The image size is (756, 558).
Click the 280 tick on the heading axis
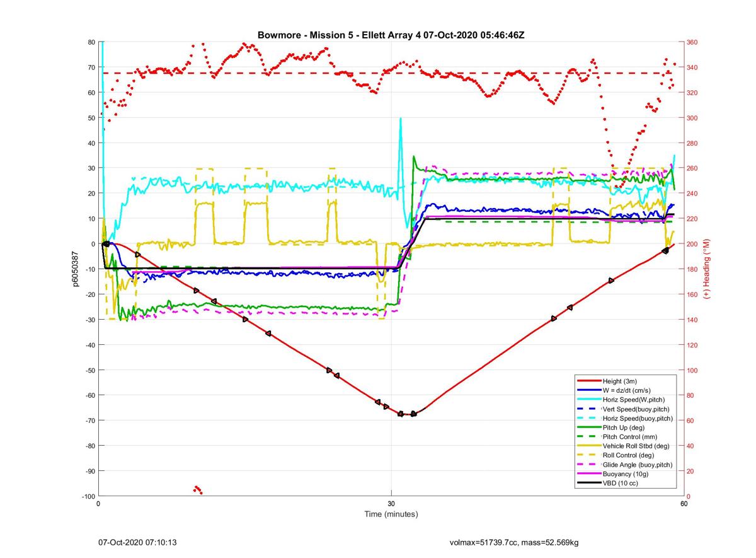(692, 143)
